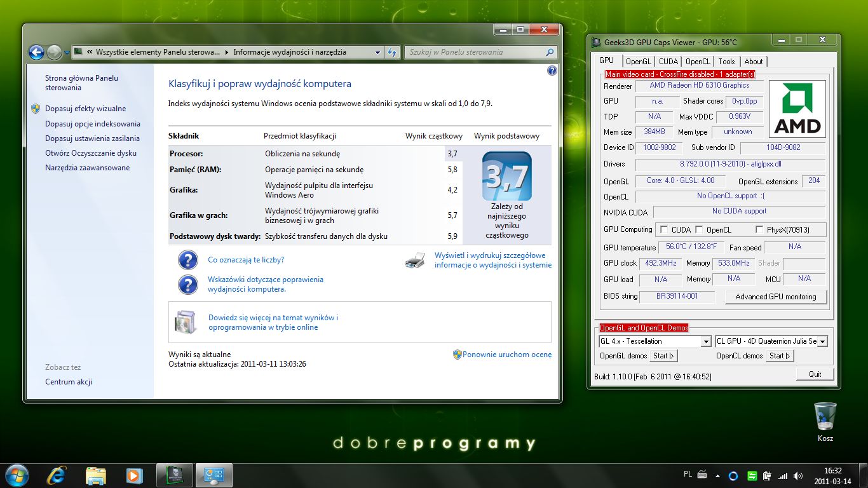Open the CL GPU 4D Quaternion Julia dropdown
The height and width of the screenshot is (488, 868).
(x=822, y=342)
